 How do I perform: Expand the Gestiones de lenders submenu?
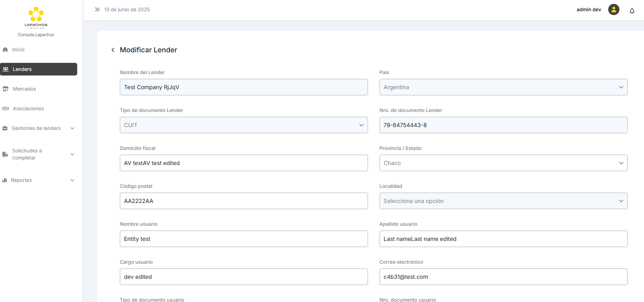click(x=72, y=128)
